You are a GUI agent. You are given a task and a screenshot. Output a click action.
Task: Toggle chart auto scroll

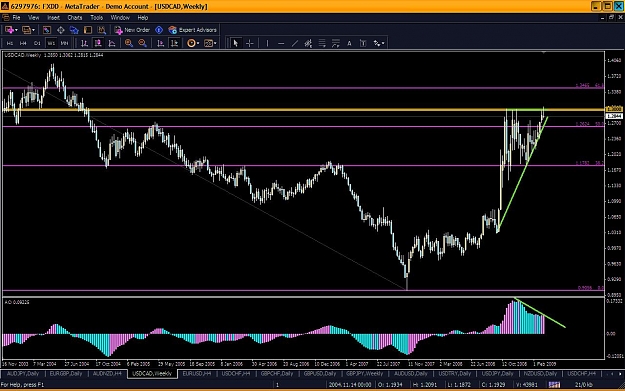161,43
